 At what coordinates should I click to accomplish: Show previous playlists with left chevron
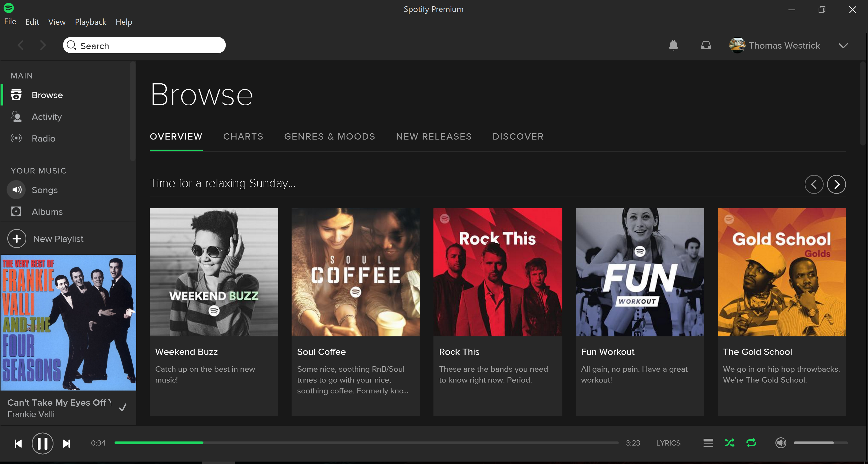point(814,184)
